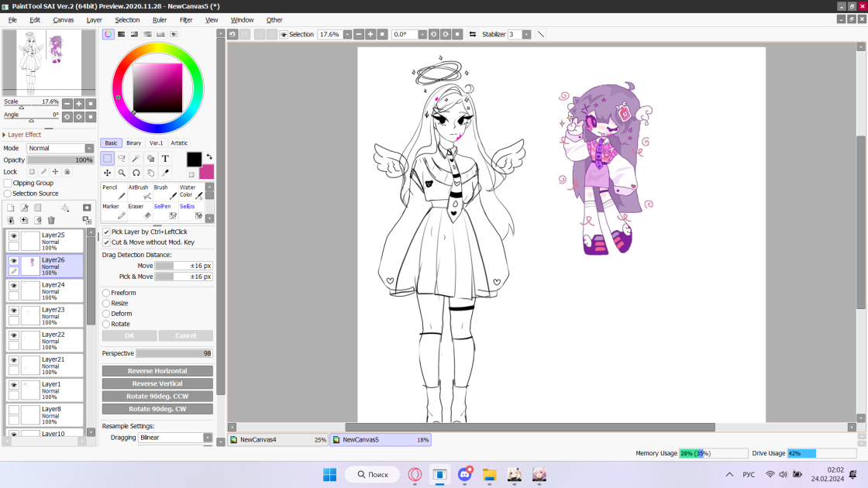This screenshot has width=868, height=488.
Task: Select the Magic Wand tool
Action: [136, 158]
